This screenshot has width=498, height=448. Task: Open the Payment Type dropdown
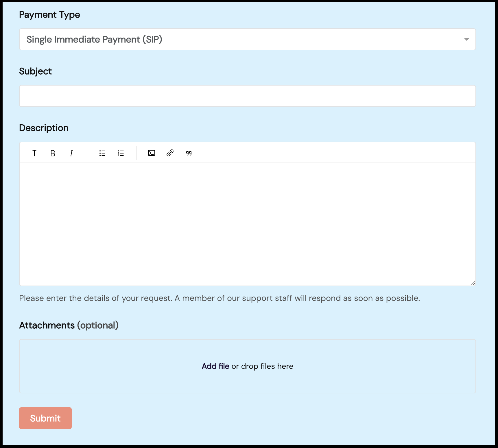247,39
